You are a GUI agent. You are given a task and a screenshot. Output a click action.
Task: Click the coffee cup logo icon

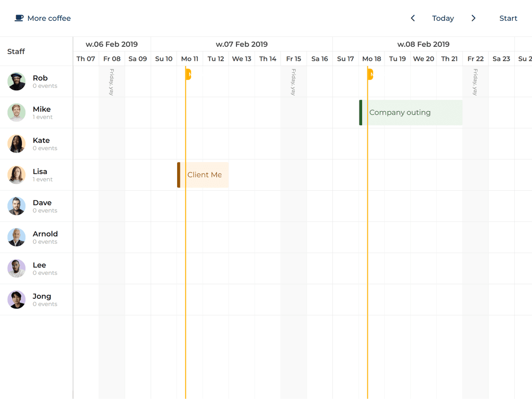coord(19,17)
